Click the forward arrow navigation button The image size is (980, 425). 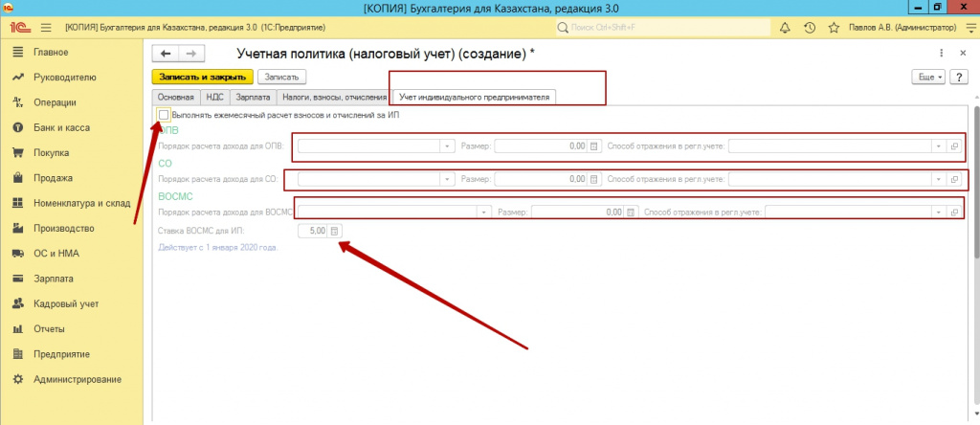point(191,54)
